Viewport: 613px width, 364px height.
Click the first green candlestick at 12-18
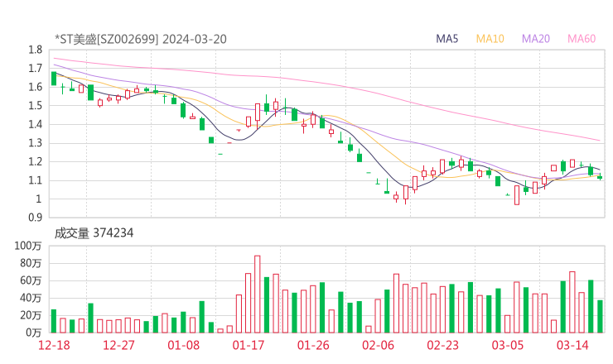[54, 79]
